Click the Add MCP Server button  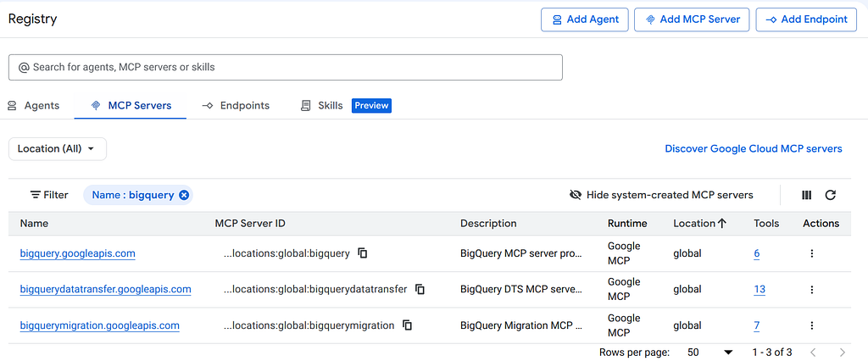tap(692, 19)
